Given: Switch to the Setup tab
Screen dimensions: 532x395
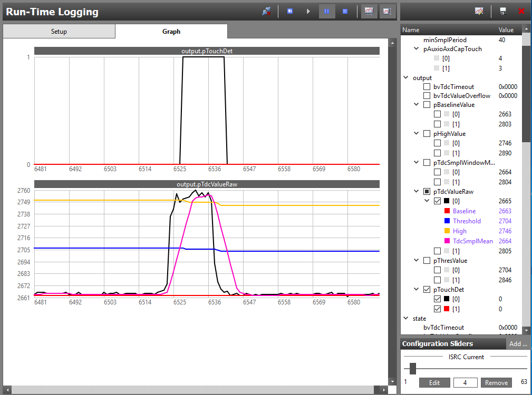Looking at the screenshot, I should (x=59, y=32).
